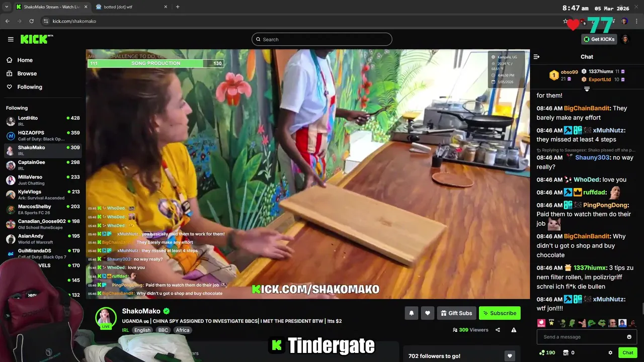The image size is (644, 362).
Task: Select the blue hoodie emote
Action: point(622,323)
